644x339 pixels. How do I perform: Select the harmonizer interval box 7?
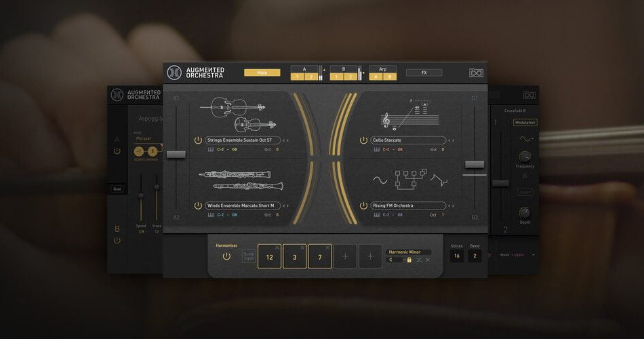coord(320,256)
